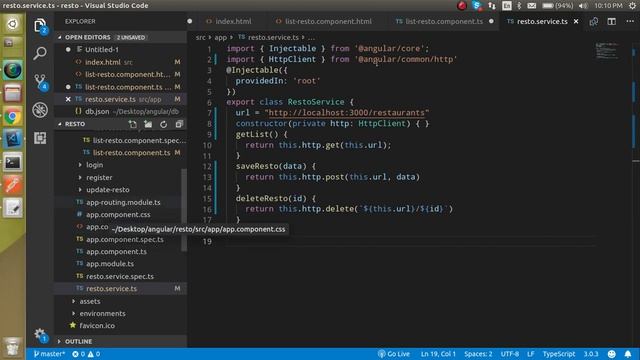Screen dimensions: 640x360
Task: Click 'app' in editor breadcrumb
Action: pyautogui.click(x=220, y=37)
